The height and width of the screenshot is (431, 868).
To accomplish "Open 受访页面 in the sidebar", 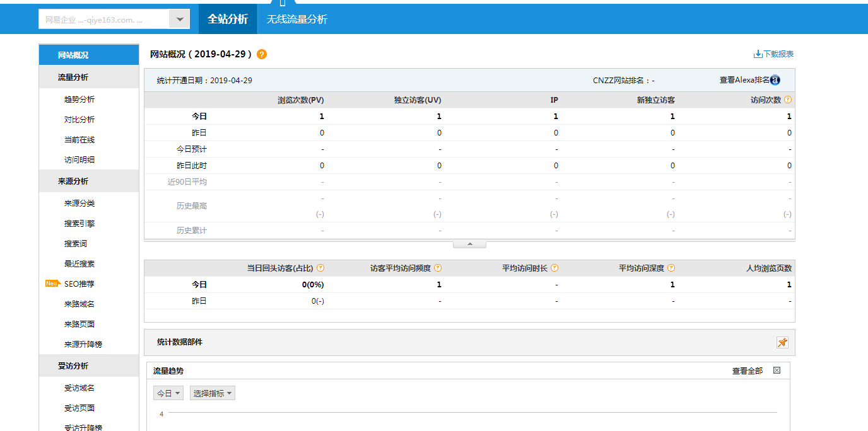I will coord(79,408).
